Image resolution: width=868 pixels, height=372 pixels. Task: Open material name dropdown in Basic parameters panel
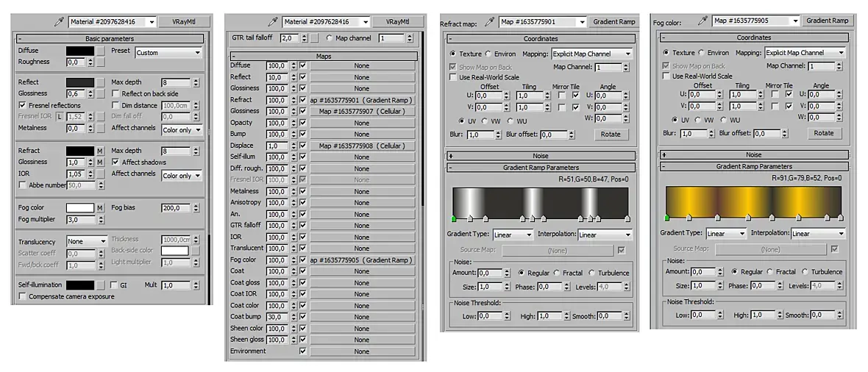(x=113, y=22)
